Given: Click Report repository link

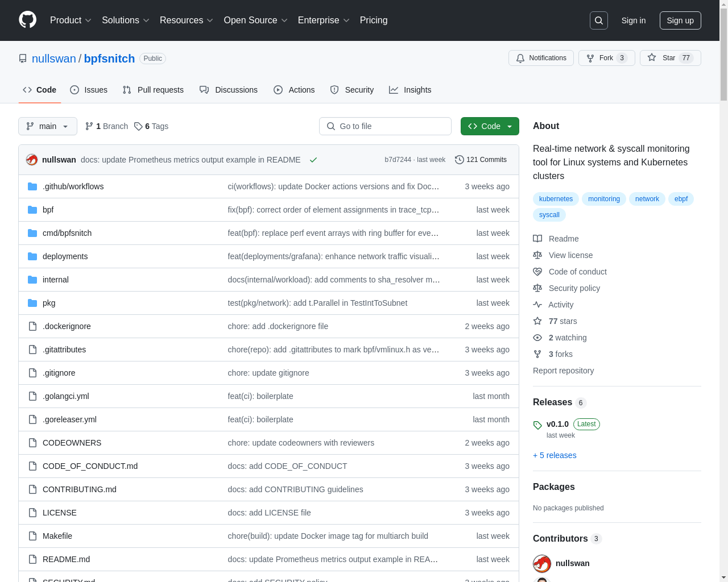Looking at the screenshot, I should coord(563,371).
